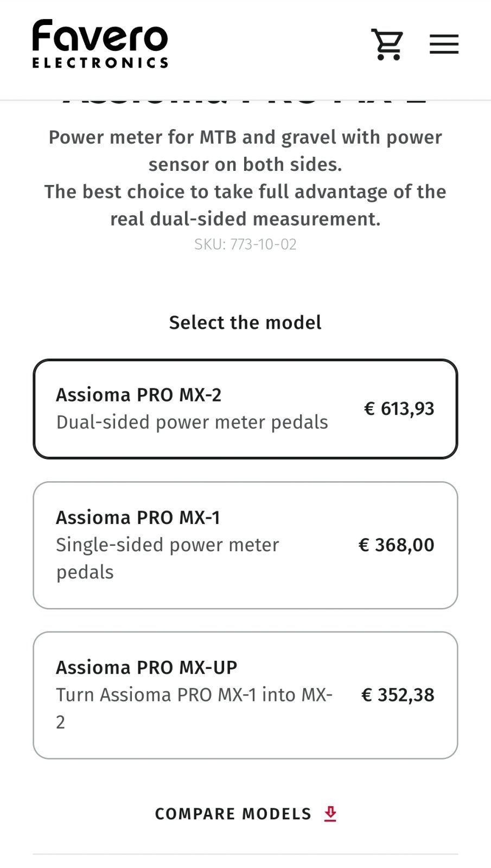
Task: Click the € 352,38 price
Action: pos(398,694)
